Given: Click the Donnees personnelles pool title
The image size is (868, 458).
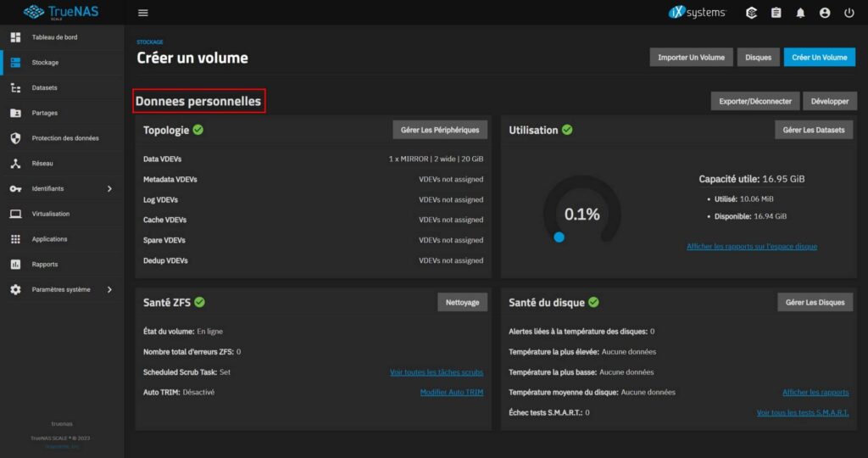Looking at the screenshot, I should pyautogui.click(x=198, y=101).
